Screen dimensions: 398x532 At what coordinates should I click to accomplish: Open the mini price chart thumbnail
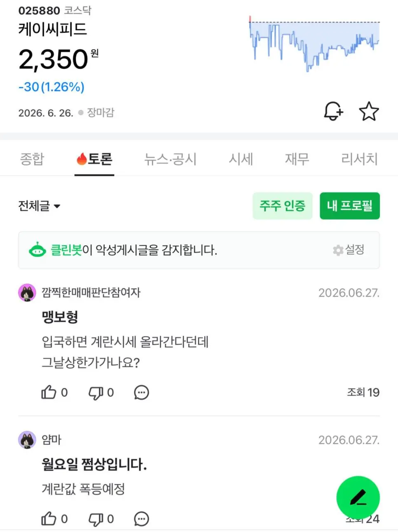(314, 44)
